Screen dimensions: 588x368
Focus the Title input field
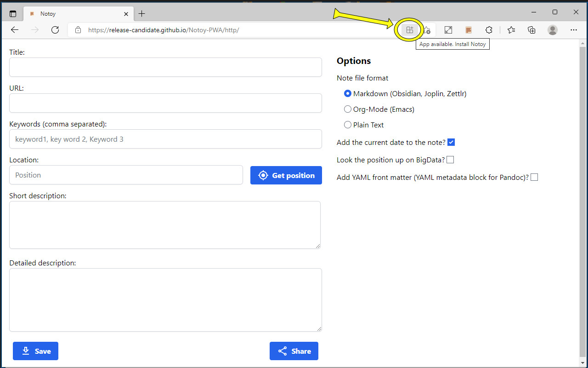[165, 67]
